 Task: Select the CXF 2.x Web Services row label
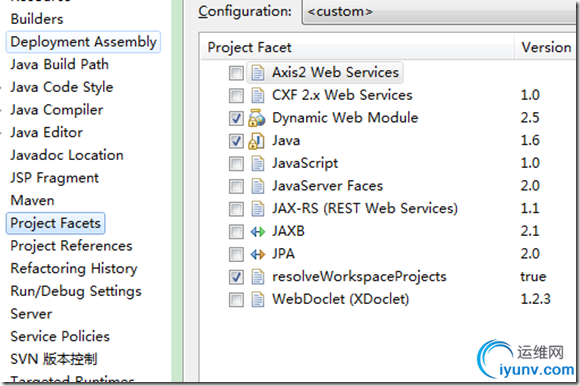(342, 95)
